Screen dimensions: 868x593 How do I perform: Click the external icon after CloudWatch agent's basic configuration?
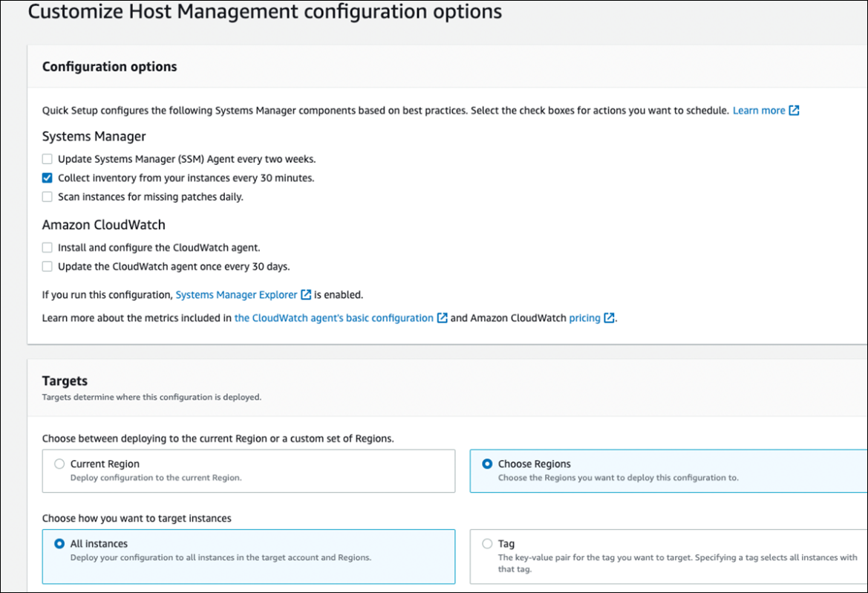pyautogui.click(x=442, y=318)
